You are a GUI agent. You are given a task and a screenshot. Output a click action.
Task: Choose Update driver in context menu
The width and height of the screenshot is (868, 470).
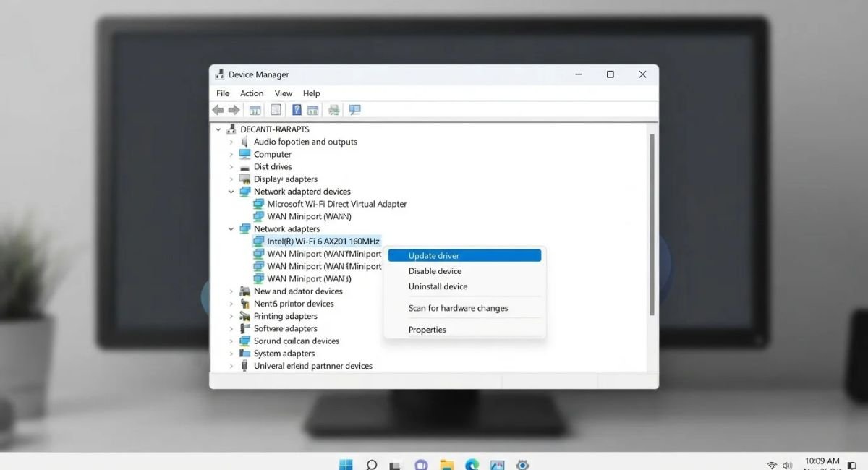coord(464,255)
